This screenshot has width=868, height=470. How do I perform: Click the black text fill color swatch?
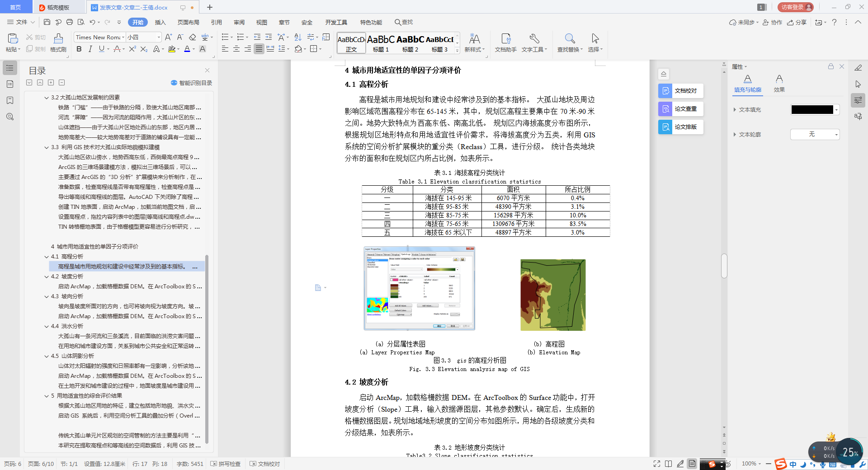[x=812, y=110]
